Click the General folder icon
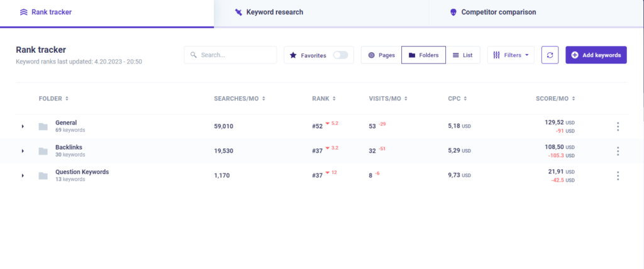Viewport: 644px width, 269px height. pyautogui.click(x=43, y=126)
